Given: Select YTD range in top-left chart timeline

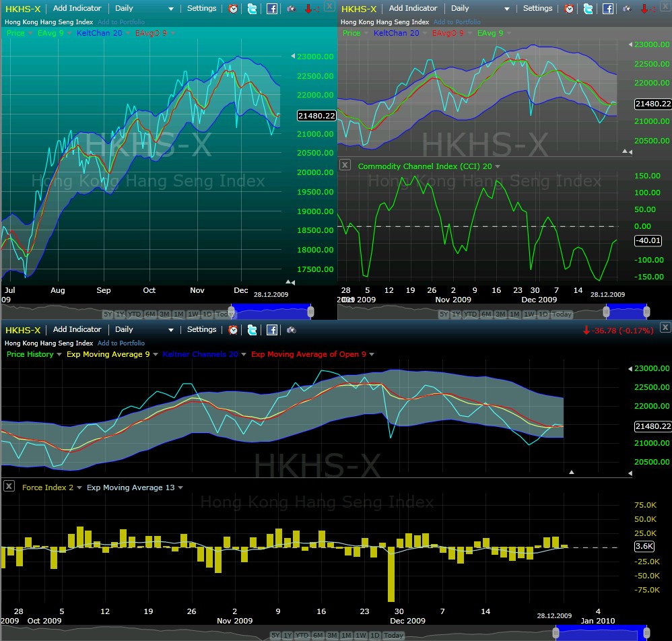Looking at the screenshot, I should (134, 314).
